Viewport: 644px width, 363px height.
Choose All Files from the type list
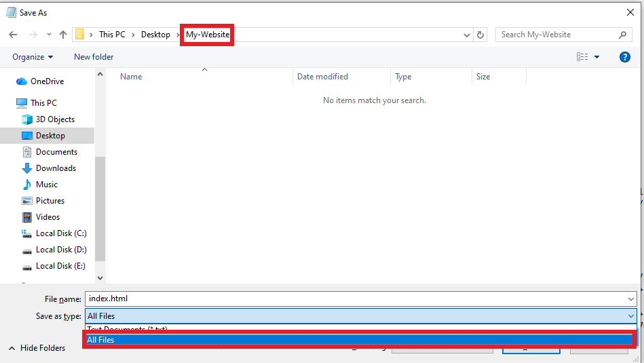(360, 340)
